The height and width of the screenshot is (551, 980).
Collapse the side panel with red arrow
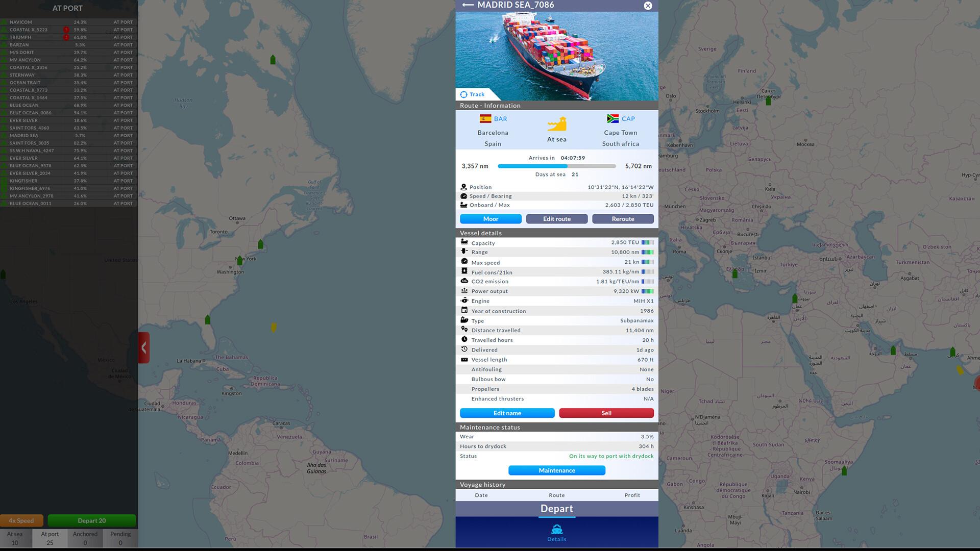144,348
